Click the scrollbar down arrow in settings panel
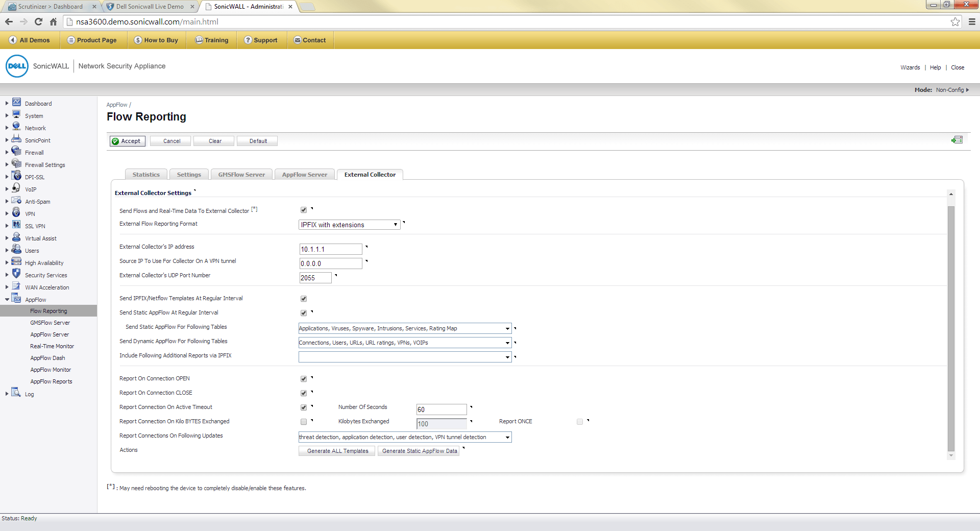This screenshot has width=980, height=531. coord(951,455)
